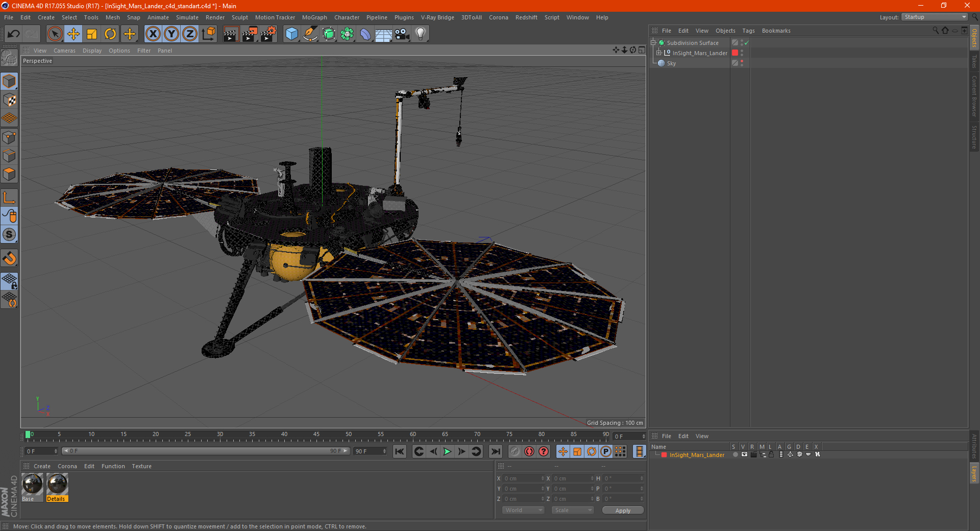This screenshot has height=531, width=980.
Task: Open Edit Render Settings
Action: [268, 34]
